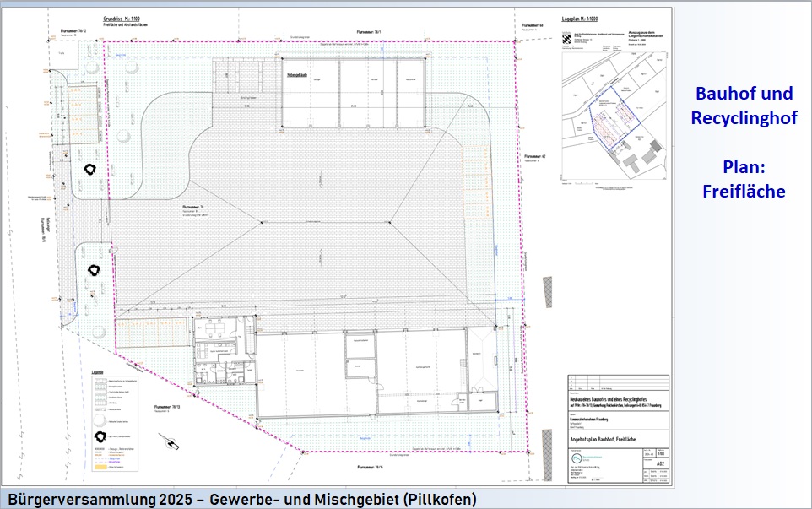Screen dimensions: 812x509
Task: Click the 'Bauhof und Recyclinghof' title
Action: pos(743,106)
